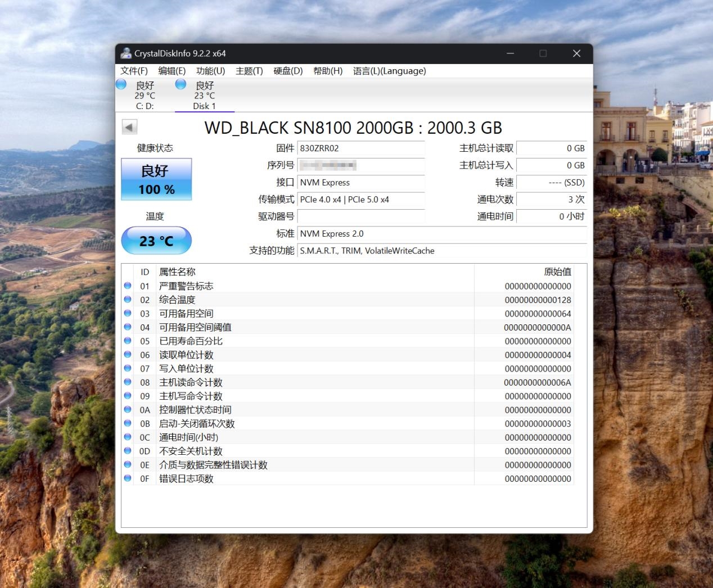713x588 pixels.
Task: Click status orb for attribute 0F
Action: (x=128, y=478)
